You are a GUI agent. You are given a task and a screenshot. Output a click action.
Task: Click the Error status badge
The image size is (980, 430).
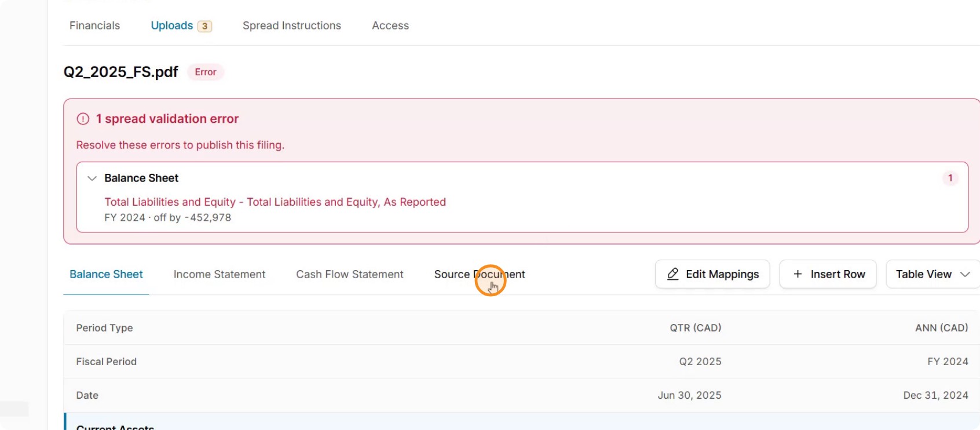(206, 72)
